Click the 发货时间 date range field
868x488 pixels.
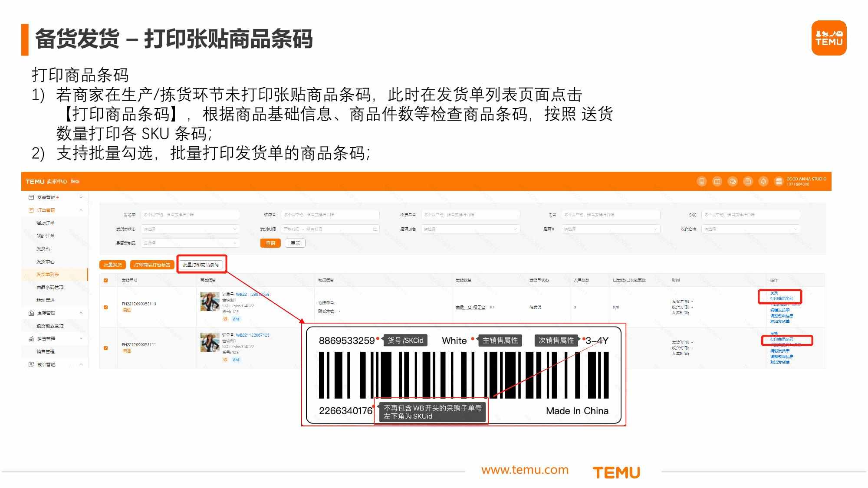(x=330, y=229)
